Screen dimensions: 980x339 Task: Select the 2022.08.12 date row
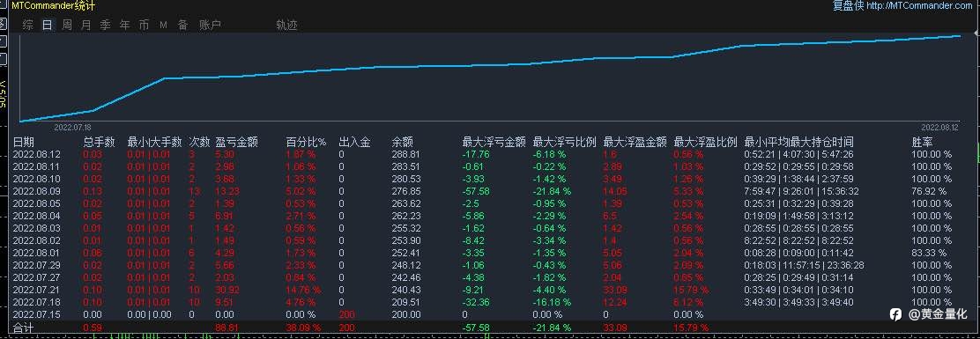[37, 154]
